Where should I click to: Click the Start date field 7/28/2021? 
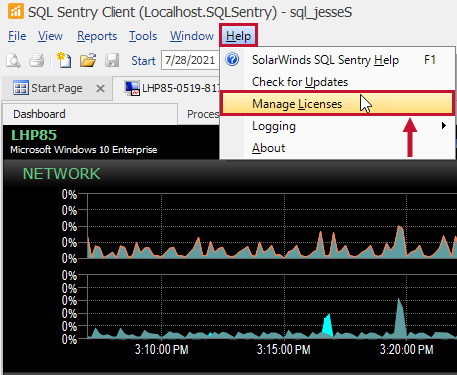(190, 60)
